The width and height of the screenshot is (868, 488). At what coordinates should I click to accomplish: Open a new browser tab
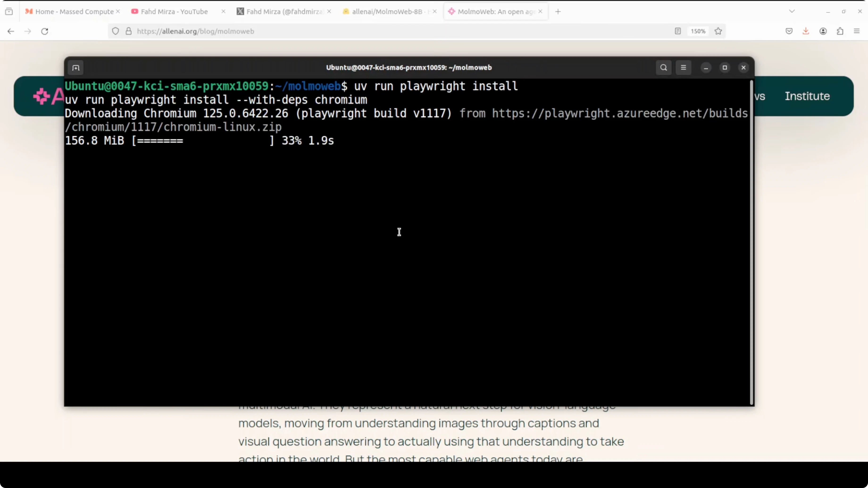point(558,12)
